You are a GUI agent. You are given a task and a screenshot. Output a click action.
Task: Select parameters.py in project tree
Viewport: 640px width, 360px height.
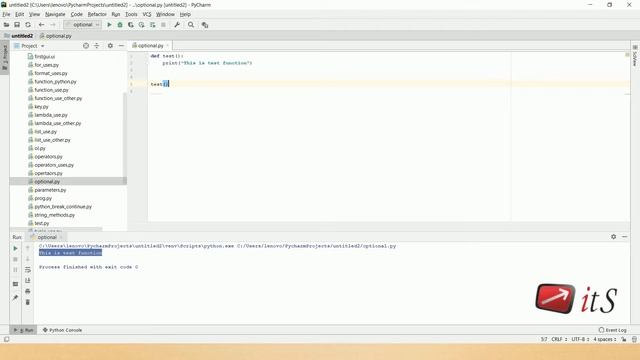(50, 190)
